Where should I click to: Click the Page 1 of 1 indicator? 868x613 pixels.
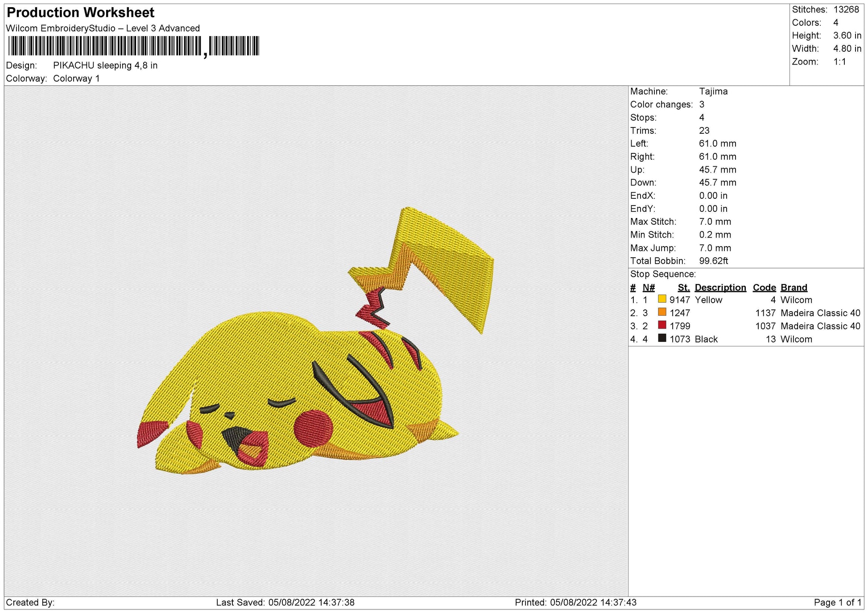(838, 603)
